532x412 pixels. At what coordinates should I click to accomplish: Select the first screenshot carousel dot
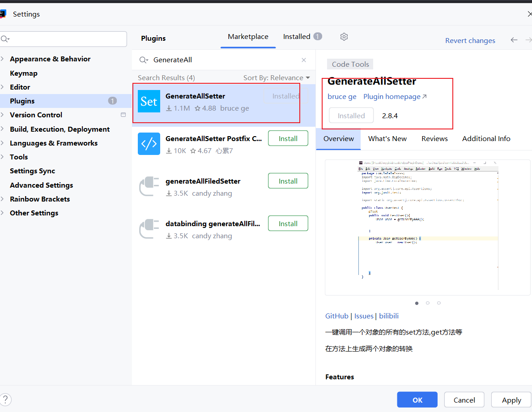coord(417,303)
